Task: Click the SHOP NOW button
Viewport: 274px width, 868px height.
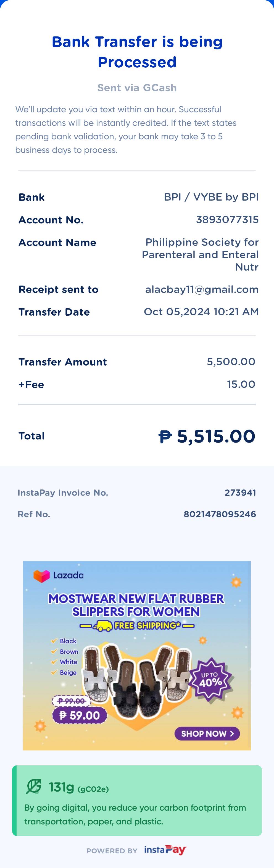Action: tap(207, 734)
